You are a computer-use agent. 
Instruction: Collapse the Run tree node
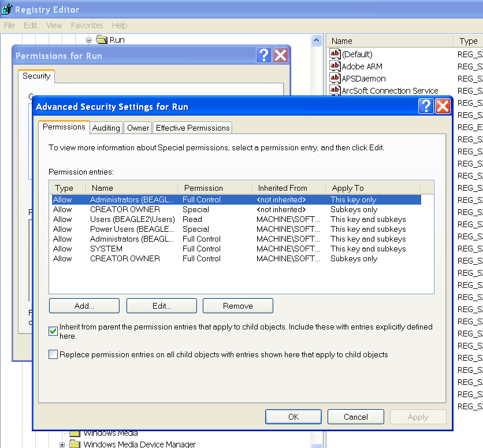point(89,40)
